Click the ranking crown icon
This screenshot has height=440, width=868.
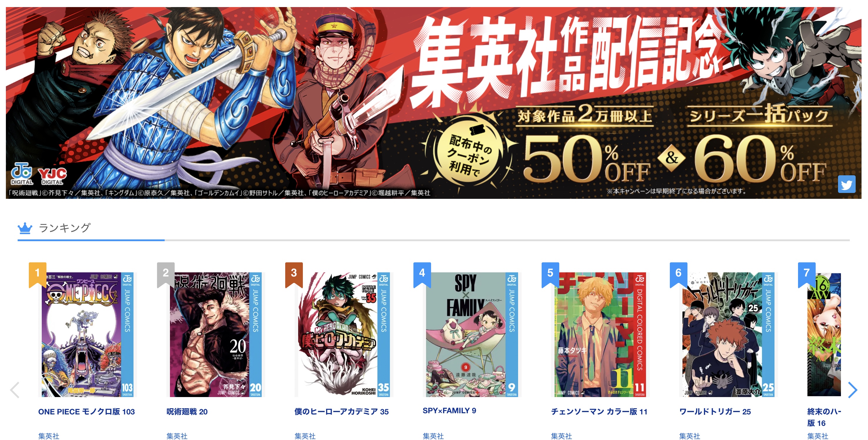pos(25,228)
